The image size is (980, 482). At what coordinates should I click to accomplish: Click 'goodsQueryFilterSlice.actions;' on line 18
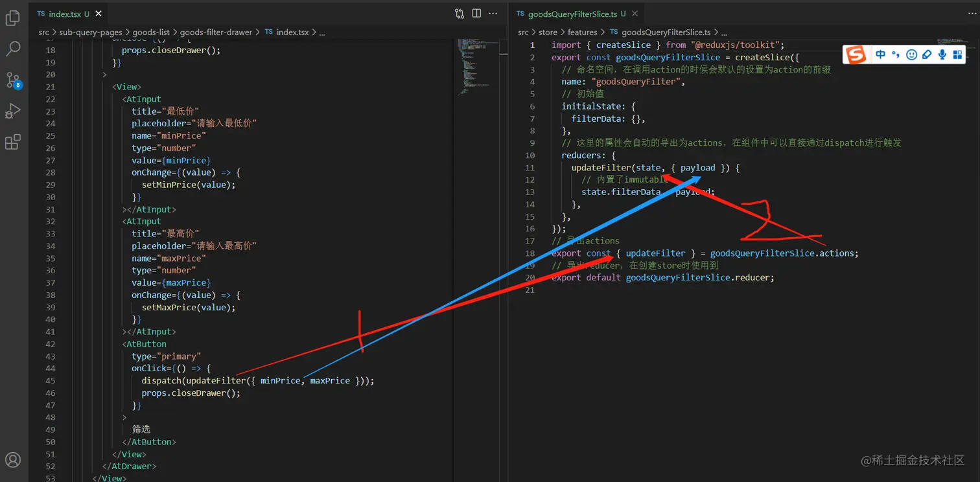coord(784,253)
